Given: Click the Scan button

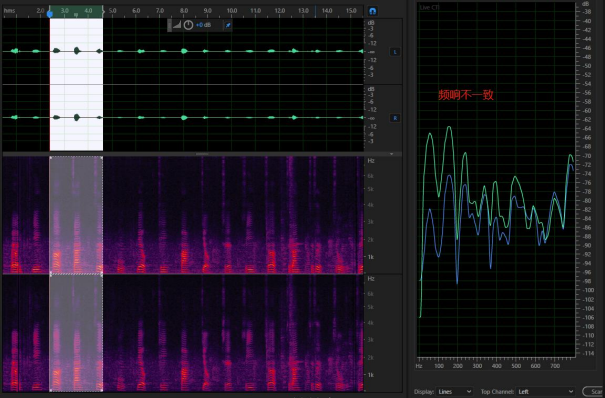Looking at the screenshot, I should [x=593, y=391].
